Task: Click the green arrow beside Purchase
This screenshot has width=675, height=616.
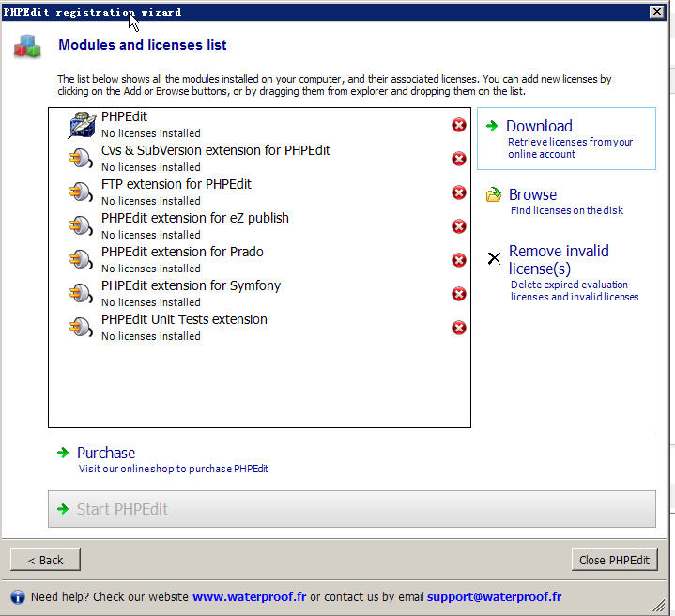Action: tap(63, 453)
